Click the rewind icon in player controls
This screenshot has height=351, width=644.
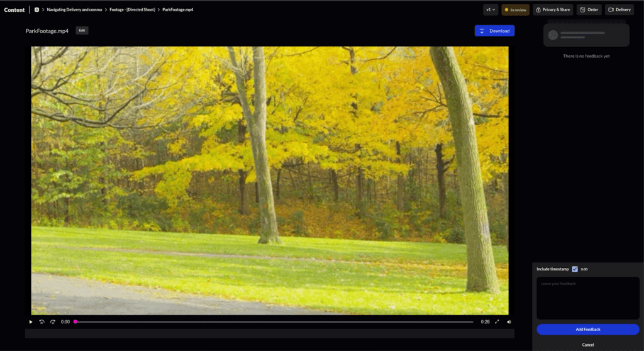(x=42, y=321)
